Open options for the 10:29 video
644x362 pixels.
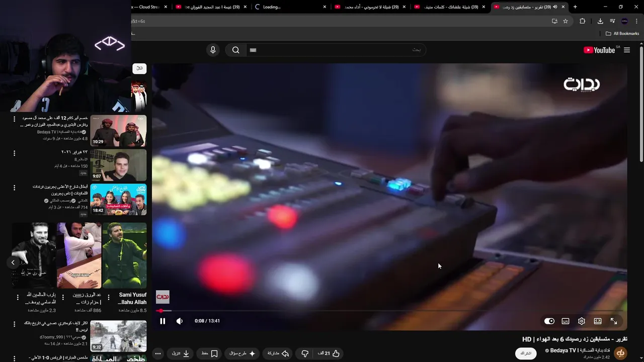14,119
